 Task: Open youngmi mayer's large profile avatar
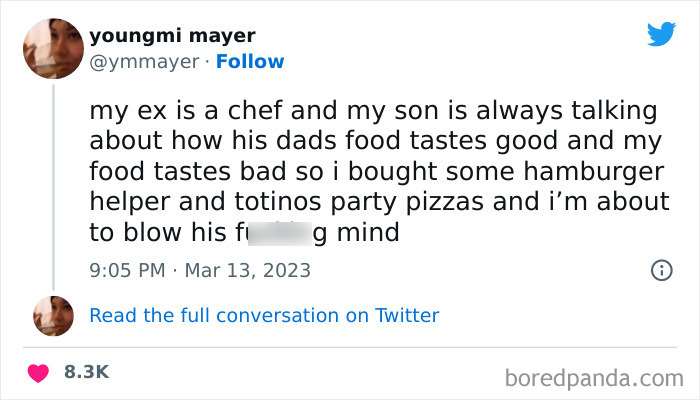[x=53, y=49]
